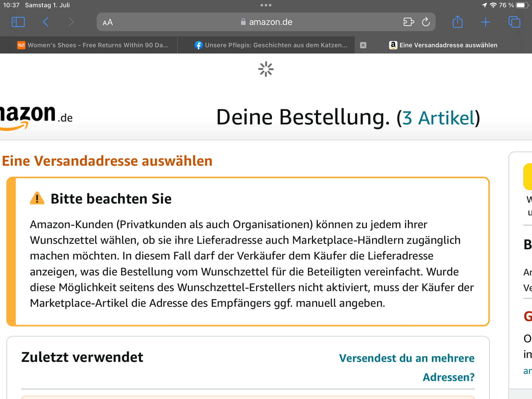Go back to previous page
This screenshot has height=399, width=532.
coord(45,22)
